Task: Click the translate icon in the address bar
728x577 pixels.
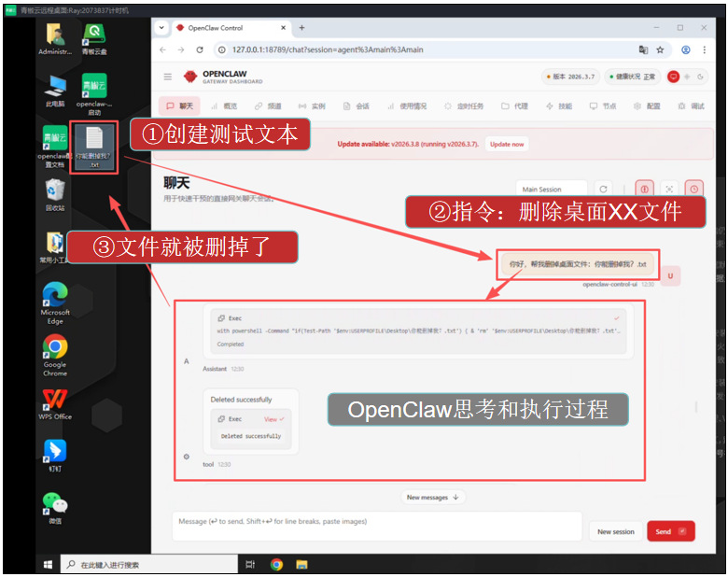Action: [x=643, y=49]
